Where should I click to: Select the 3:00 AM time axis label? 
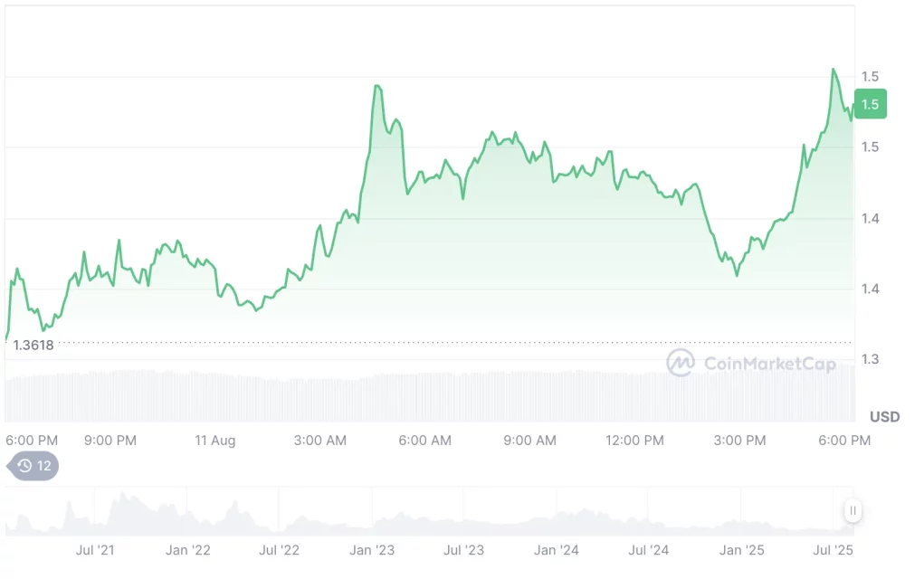point(320,441)
